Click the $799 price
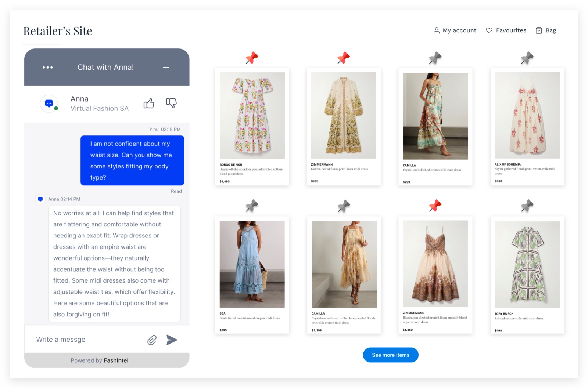 tap(406, 182)
